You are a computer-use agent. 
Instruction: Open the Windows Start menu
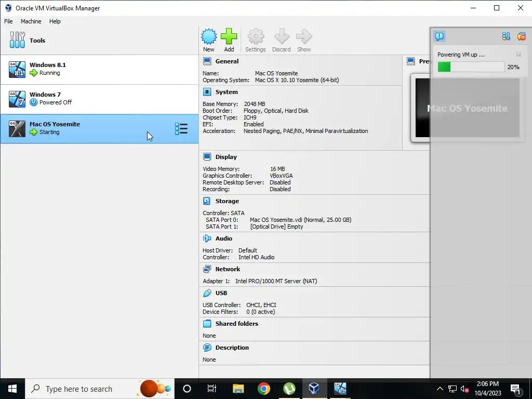12,389
